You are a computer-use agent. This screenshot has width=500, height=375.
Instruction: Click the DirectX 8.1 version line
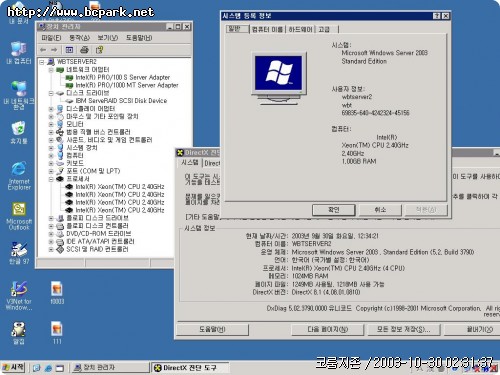point(306,292)
